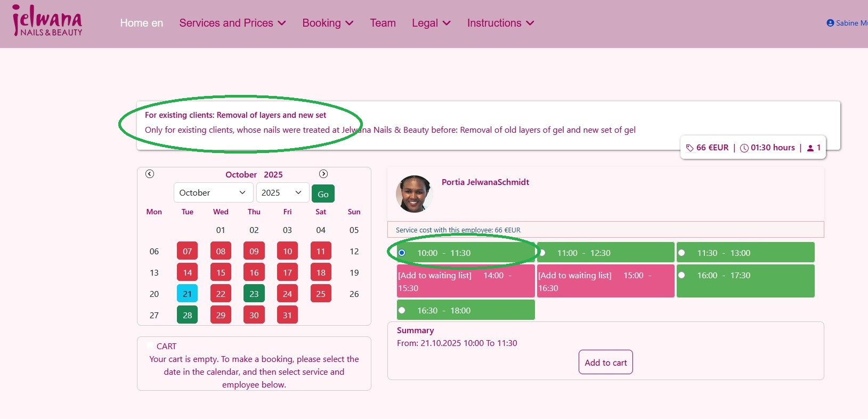This screenshot has height=419, width=868.
Task: Pick the cyan highlighted date 21
Action: coord(187,294)
